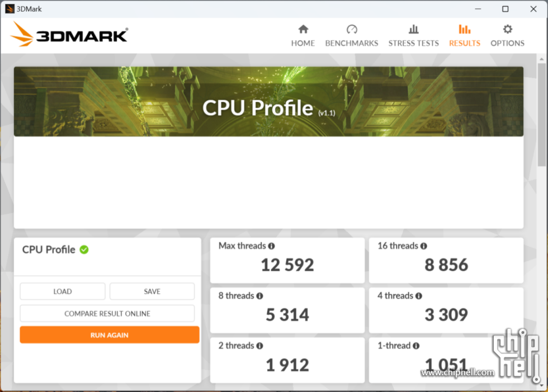The height and width of the screenshot is (392, 548).
Task: Maximize the 3DMark window
Action: pyautogui.click(x=506, y=9)
